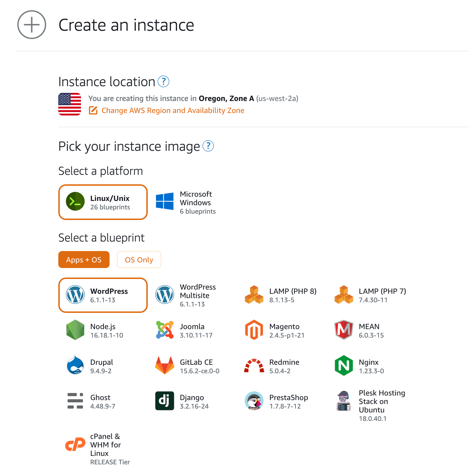Click the WordPress blueprint icon
The height and width of the screenshot is (476, 475).
[75, 295]
